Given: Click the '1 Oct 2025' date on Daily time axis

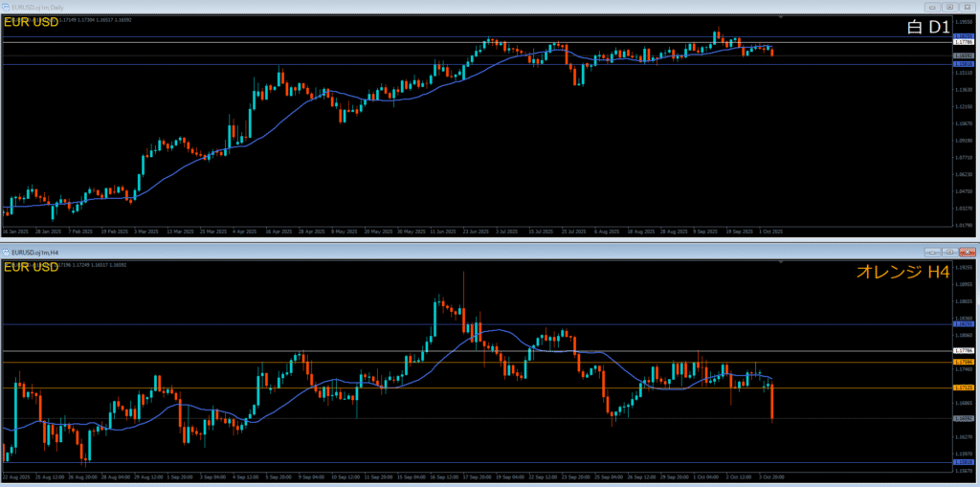Looking at the screenshot, I should point(771,232).
